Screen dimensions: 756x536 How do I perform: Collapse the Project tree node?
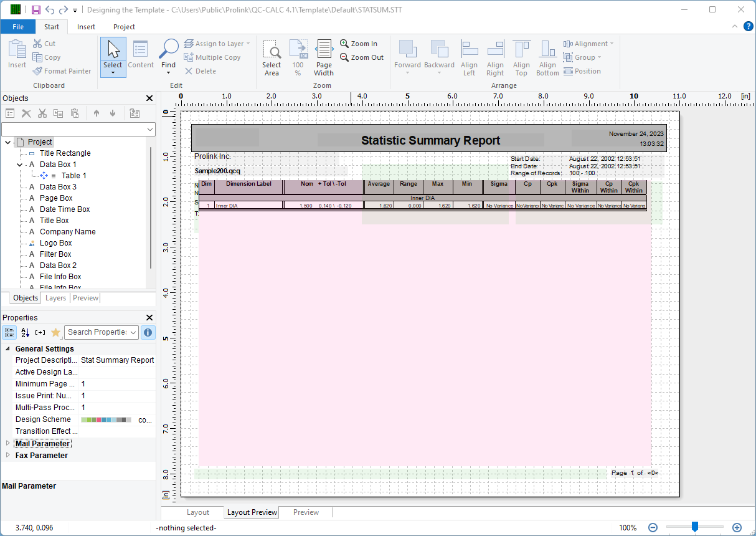[x=7, y=142]
